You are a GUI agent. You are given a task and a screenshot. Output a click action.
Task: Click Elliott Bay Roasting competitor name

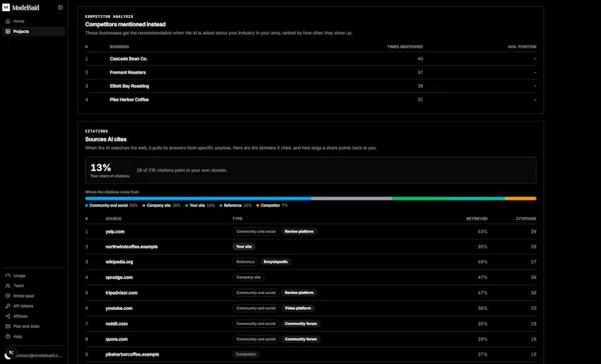pyautogui.click(x=129, y=86)
